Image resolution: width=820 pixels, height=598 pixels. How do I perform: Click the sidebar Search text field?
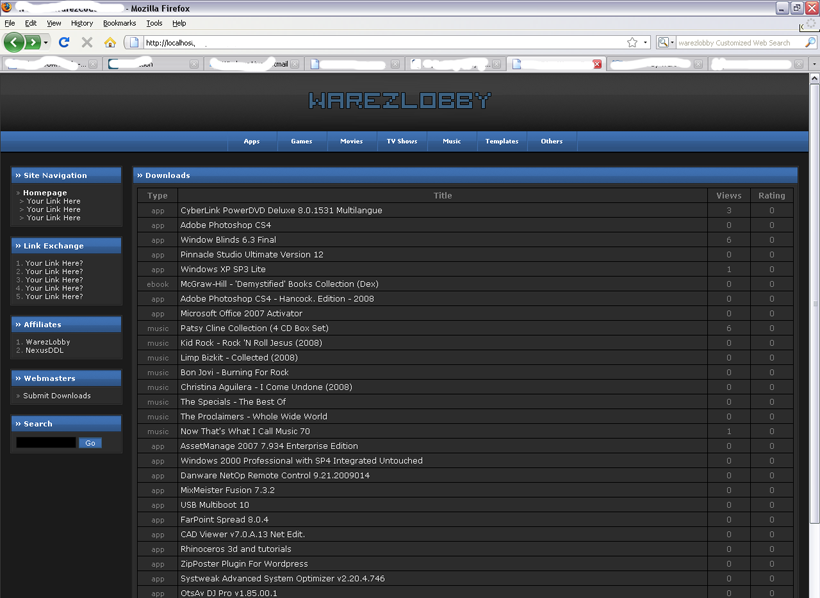coord(46,443)
